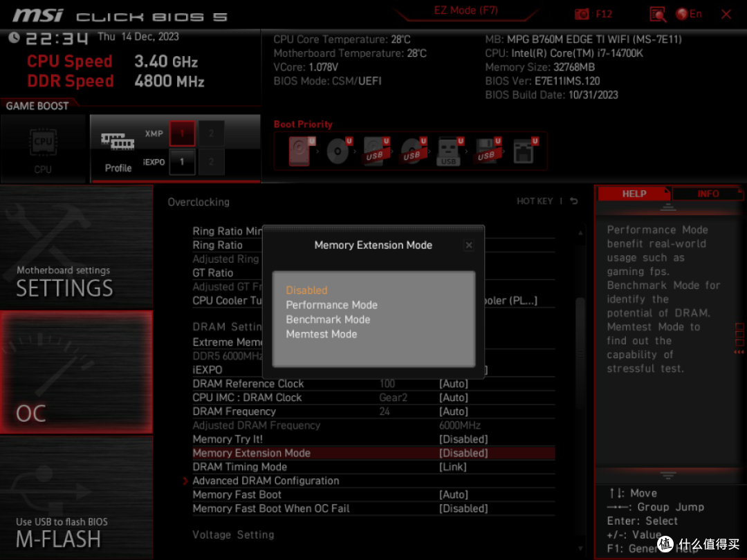This screenshot has height=560, width=747.
Task: Select the USB floppy boot device icon
Action: point(487,151)
